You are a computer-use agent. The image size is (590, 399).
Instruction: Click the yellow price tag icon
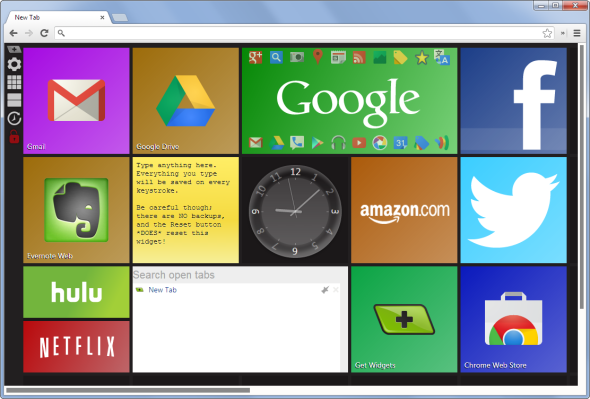pos(400,58)
